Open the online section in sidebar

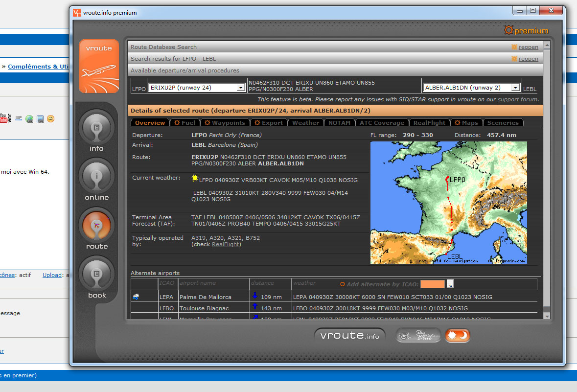tap(97, 180)
